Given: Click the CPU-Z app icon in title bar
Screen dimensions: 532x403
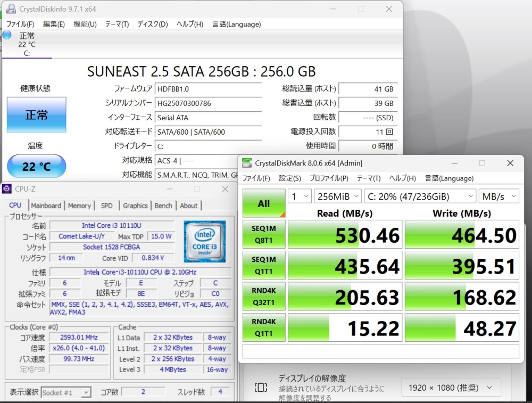Looking at the screenshot, I should click(7, 188).
